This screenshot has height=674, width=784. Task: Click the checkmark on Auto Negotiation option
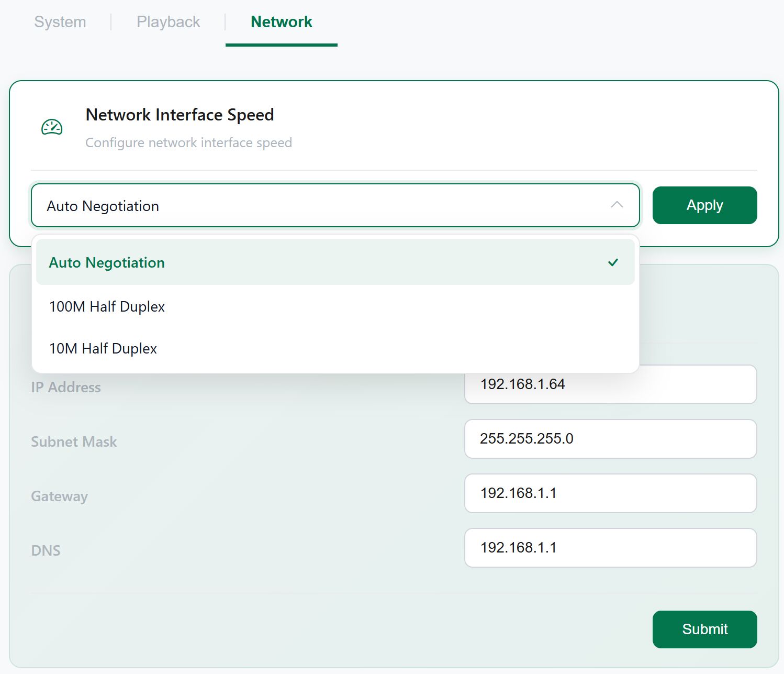click(x=613, y=262)
